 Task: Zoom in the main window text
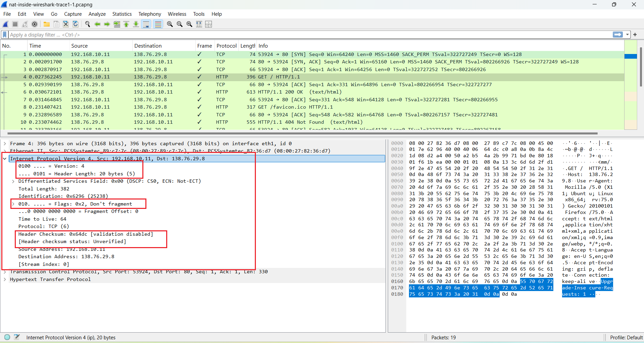tap(170, 24)
